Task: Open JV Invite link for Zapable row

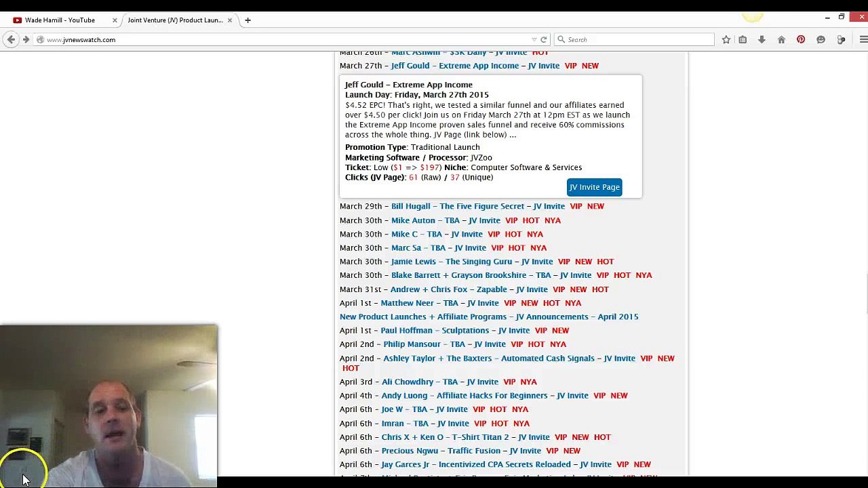Action: (532, 289)
